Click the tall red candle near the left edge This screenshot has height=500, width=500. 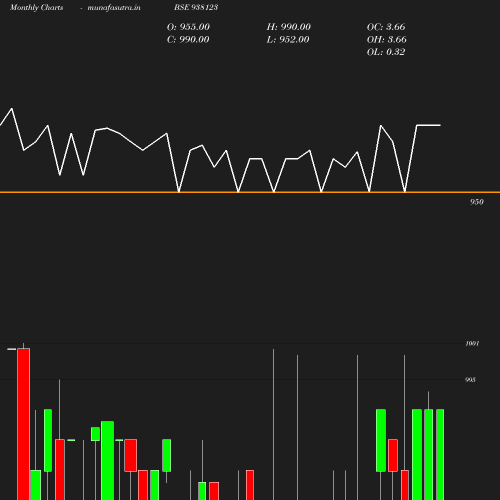click(x=24, y=424)
